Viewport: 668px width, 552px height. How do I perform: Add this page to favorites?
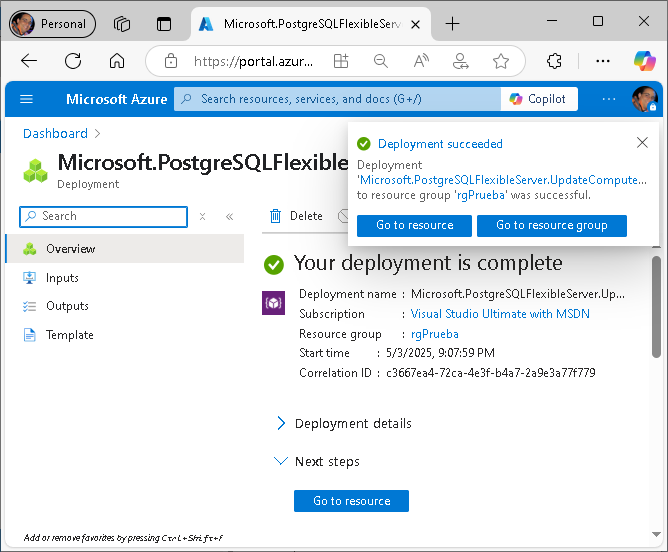pos(501,61)
